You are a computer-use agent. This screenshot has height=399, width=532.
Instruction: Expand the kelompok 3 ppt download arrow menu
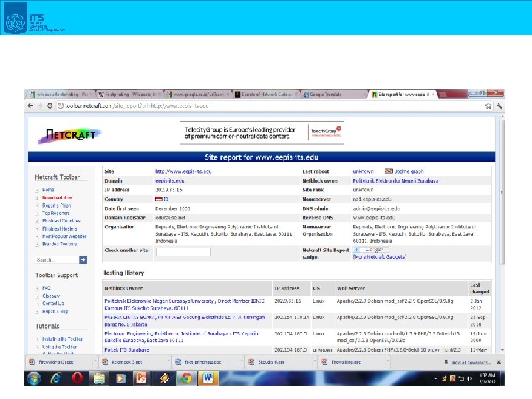coord(168,362)
